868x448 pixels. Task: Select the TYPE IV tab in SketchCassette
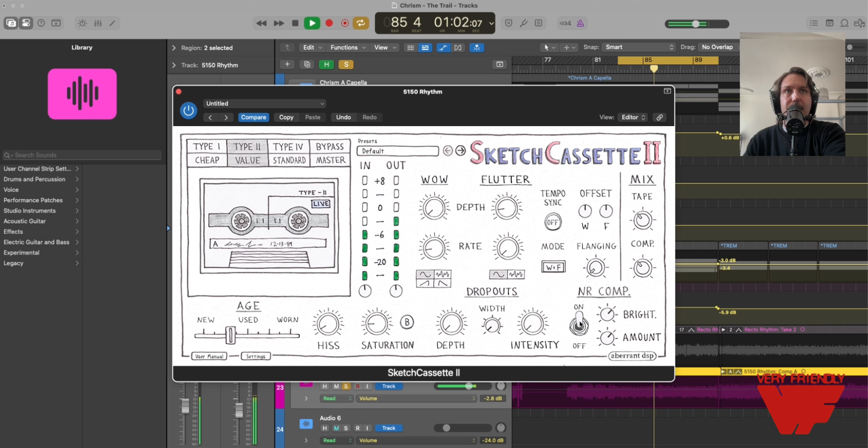click(288, 147)
